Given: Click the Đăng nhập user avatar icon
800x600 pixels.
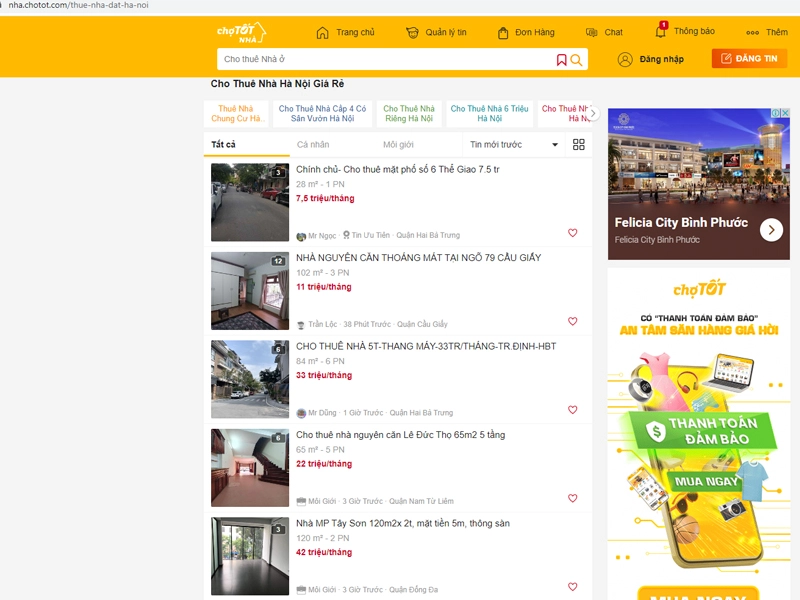Looking at the screenshot, I should click(x=625, y=60).
